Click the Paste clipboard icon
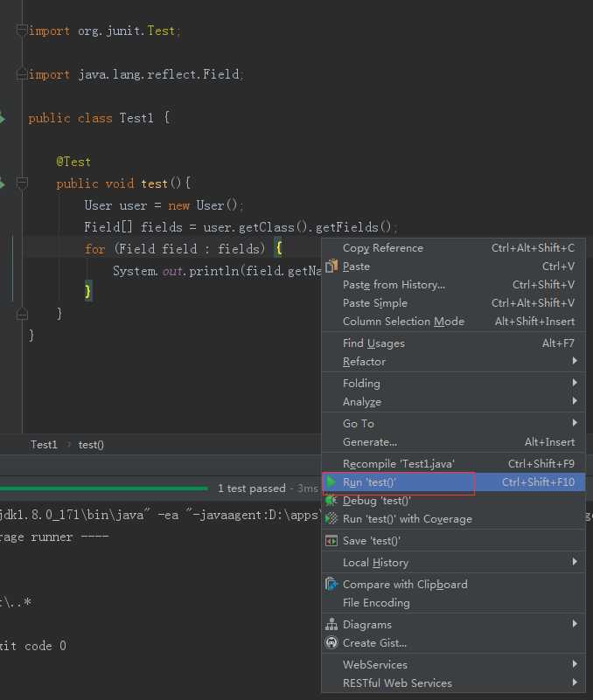Viewport: 593px width, 700px height. click(x=331, y=266)
